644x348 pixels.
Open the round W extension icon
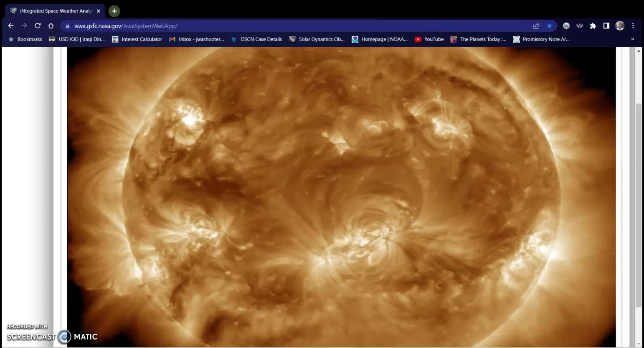[566, 26]
